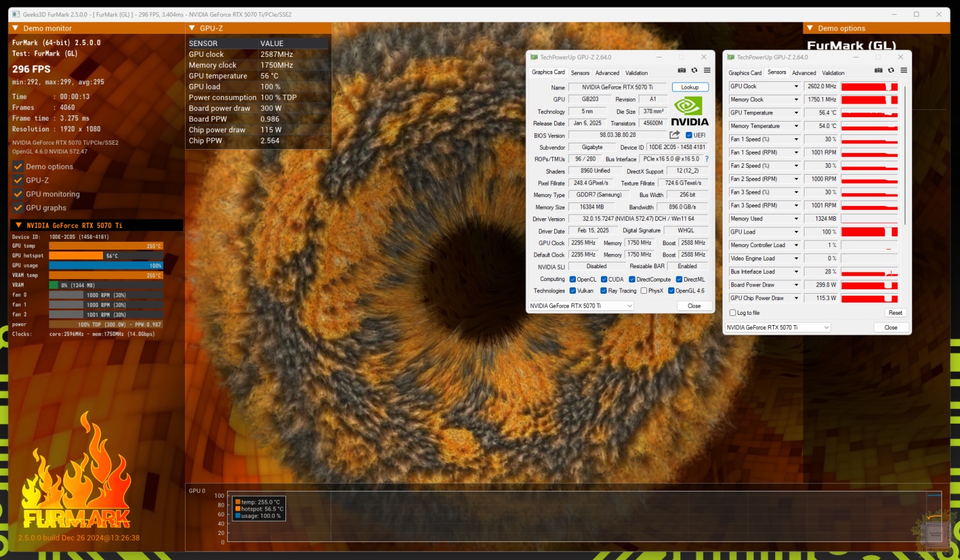Maximize the FurMark main window
The height and width of the screenshot is (560, 960).
916,14
